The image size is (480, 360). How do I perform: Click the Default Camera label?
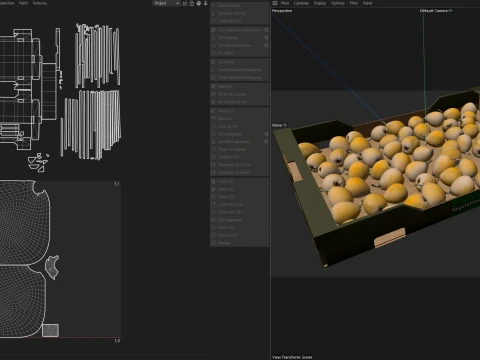click(x=436, y=11)
